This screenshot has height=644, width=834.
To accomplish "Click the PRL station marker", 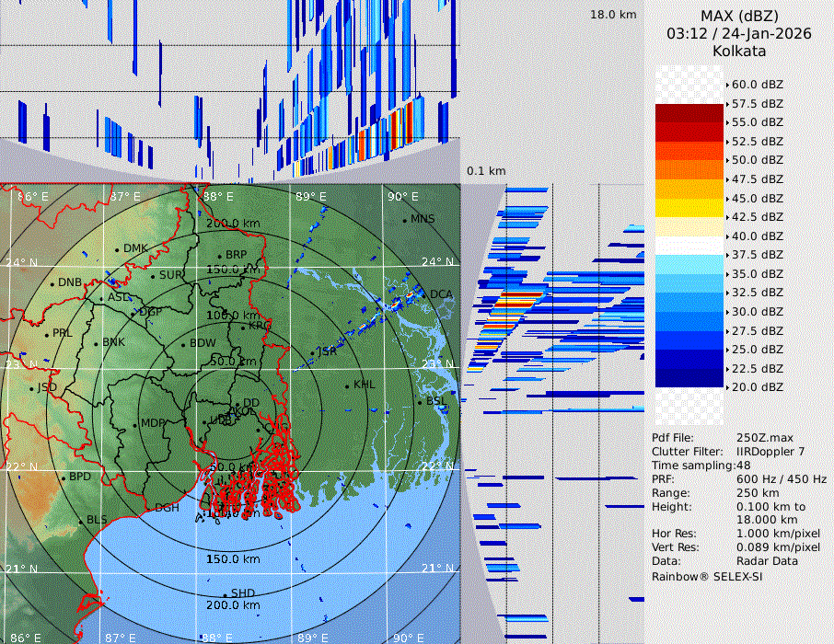I will tap(46, 333).
